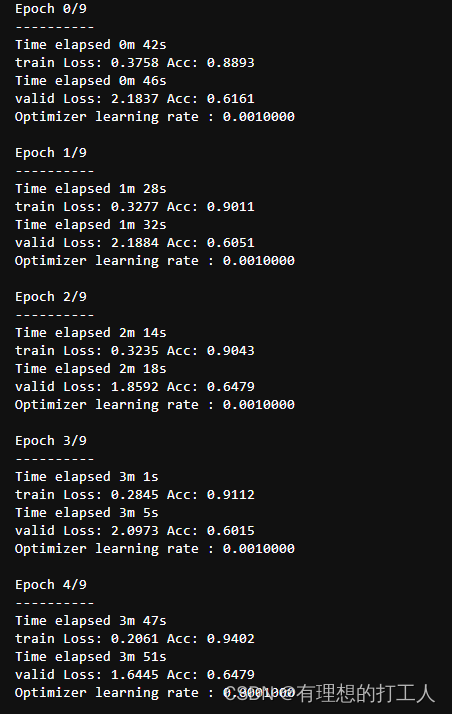Screen dimensions: 452x714
Task: Click train Loss 0.3277 output line
Action: click(135, 206)
